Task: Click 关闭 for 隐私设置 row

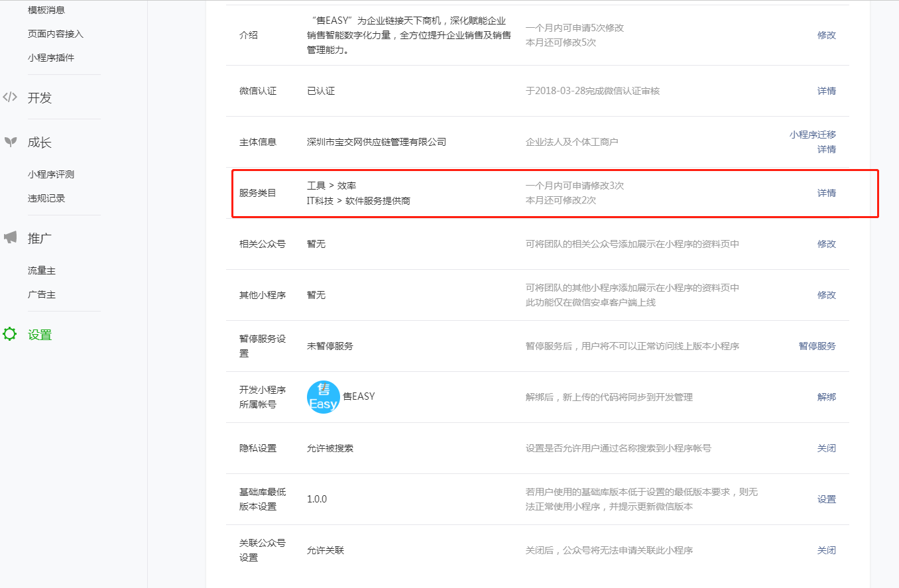Action: (827, 448)
